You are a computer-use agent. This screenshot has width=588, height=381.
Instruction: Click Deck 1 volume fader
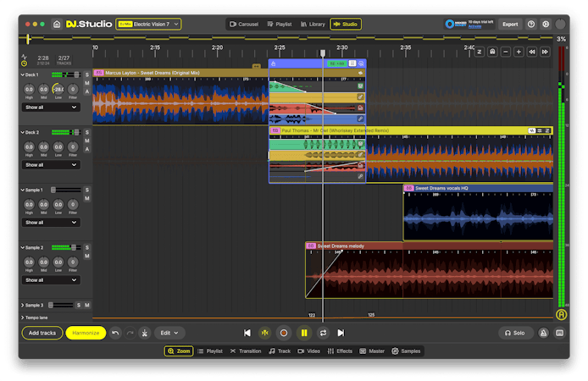click(x=77, y=75)
